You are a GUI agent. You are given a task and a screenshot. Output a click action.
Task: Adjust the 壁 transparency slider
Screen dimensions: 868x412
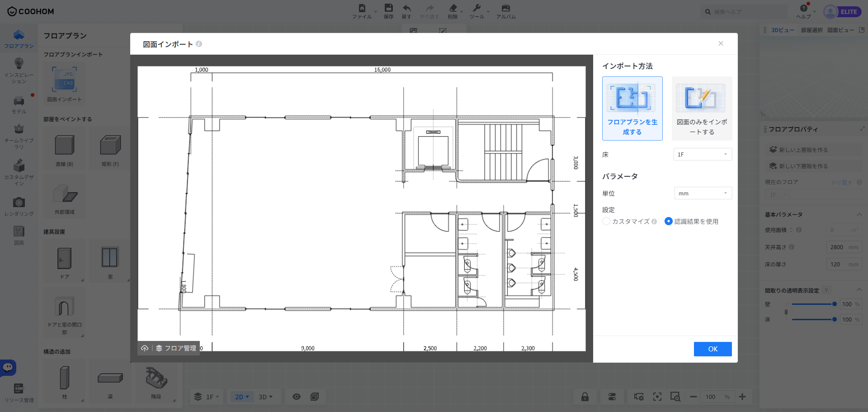tap(813, 304)
